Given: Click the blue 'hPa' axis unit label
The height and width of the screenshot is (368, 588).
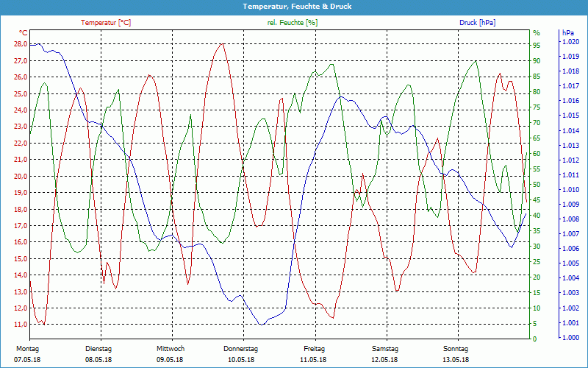Looking at the screenshot, I should [x=567, y=33].
